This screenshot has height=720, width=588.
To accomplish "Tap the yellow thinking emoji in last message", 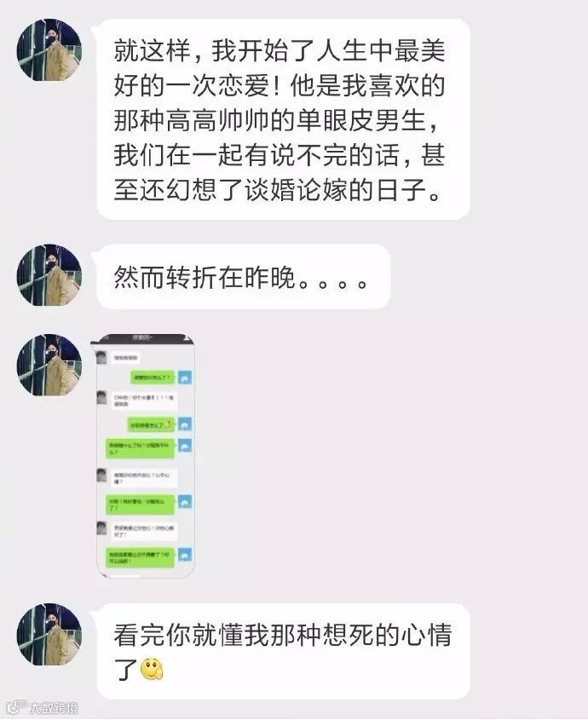I will (x=152, y=670).
